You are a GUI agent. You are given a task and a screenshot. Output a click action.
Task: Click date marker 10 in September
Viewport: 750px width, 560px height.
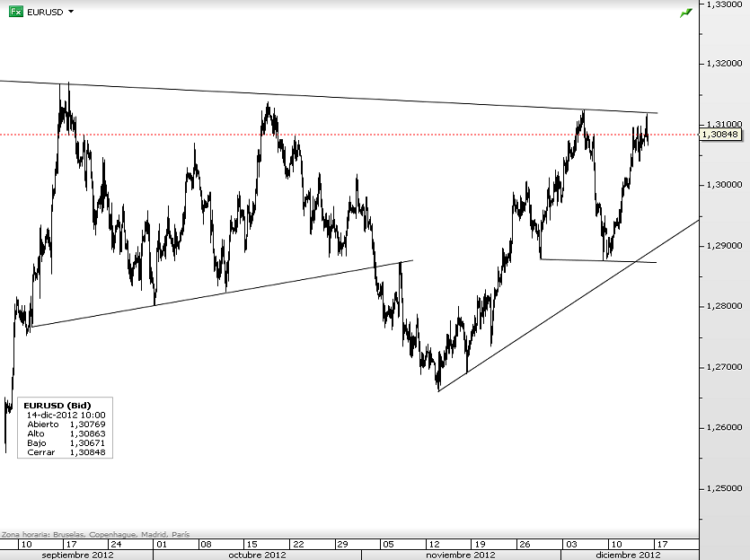point(26,544)
